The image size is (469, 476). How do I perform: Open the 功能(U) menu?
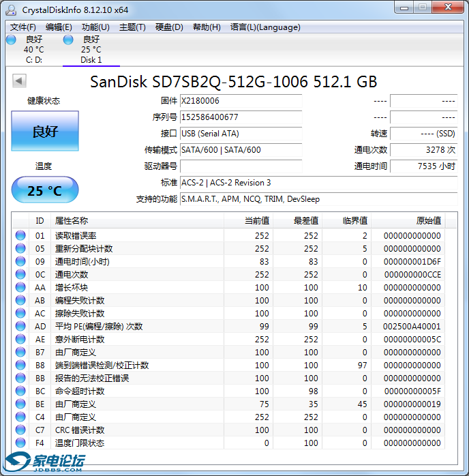(95, 27)
